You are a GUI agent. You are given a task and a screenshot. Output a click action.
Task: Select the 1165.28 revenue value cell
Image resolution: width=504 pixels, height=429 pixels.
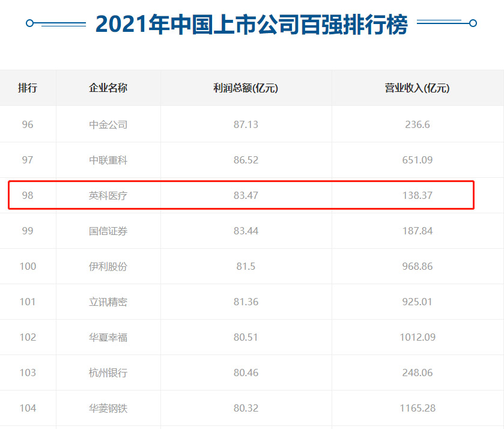[x=417, y=408]
